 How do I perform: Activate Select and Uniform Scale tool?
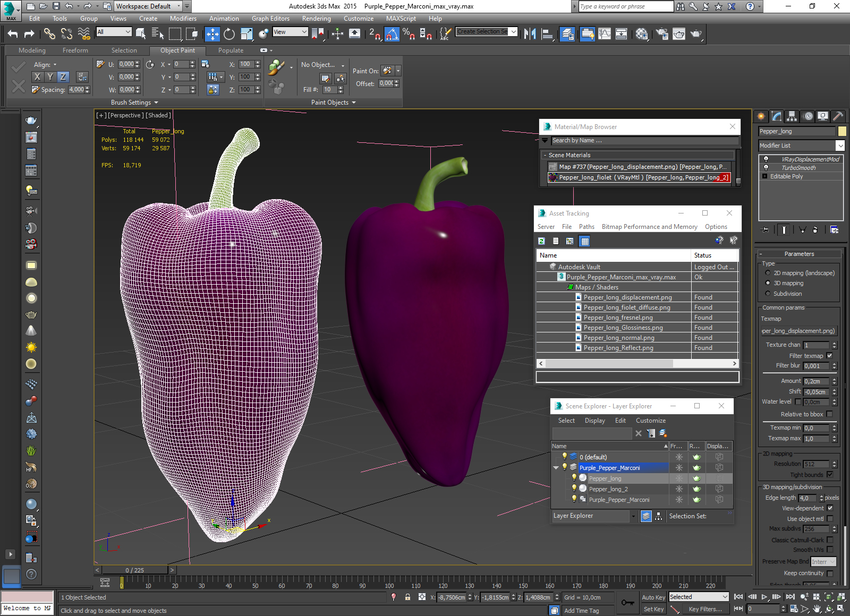(246, 34)
